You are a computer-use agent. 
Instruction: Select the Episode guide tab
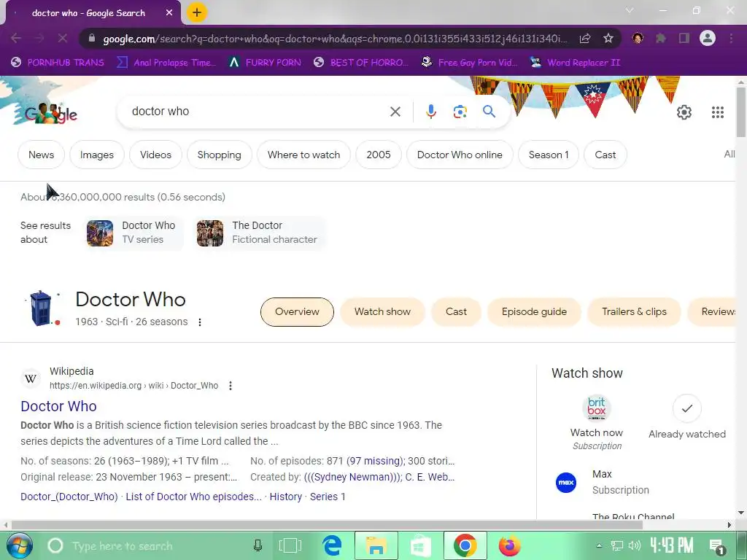(534, 312)
